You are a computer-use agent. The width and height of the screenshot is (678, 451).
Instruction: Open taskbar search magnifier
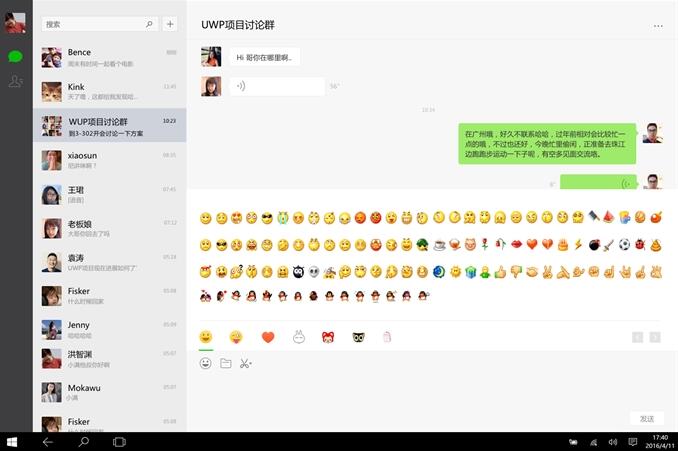pos(83,442)
